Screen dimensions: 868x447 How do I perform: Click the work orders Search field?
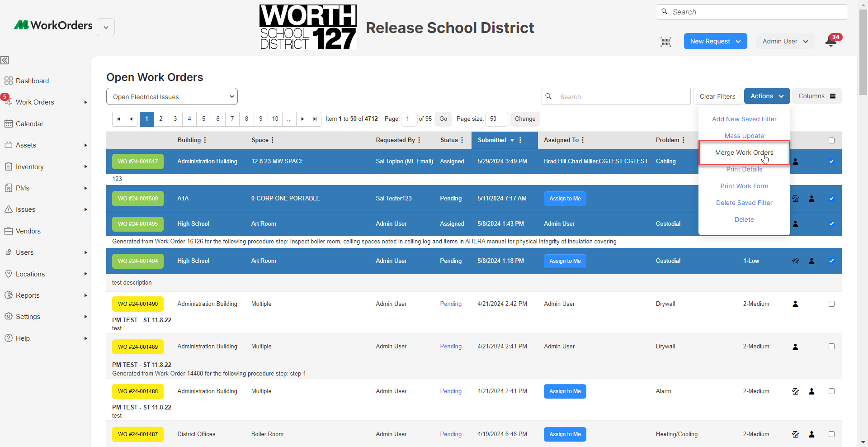pyautogui.click(x=616, y=96)
